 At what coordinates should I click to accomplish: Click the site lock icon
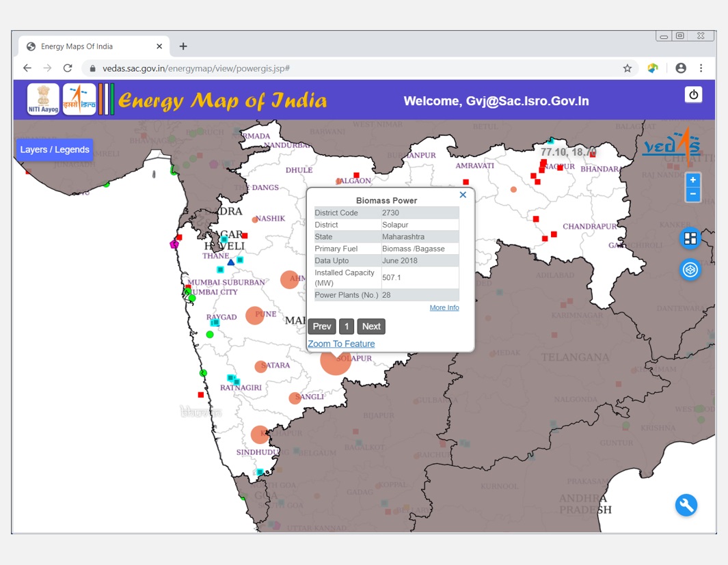click(x=92, y=68)
